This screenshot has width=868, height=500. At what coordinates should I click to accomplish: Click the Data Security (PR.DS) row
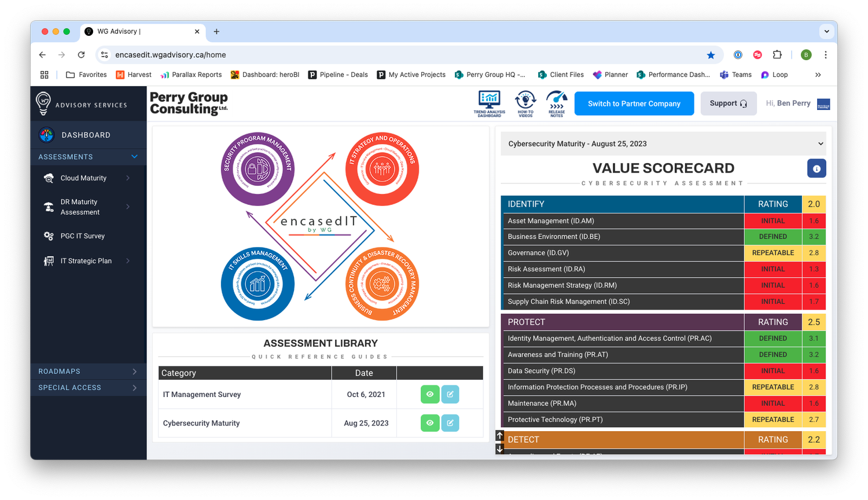click(x=663, y=371)
